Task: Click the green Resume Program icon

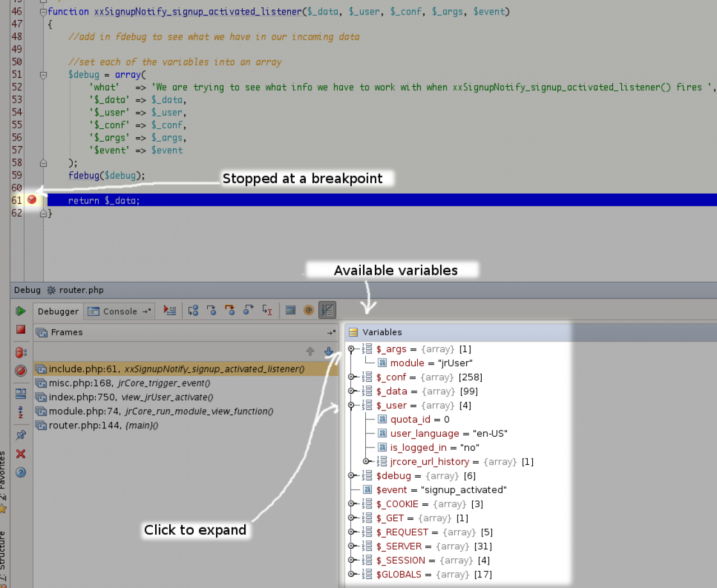Action: tap(21, 311)
